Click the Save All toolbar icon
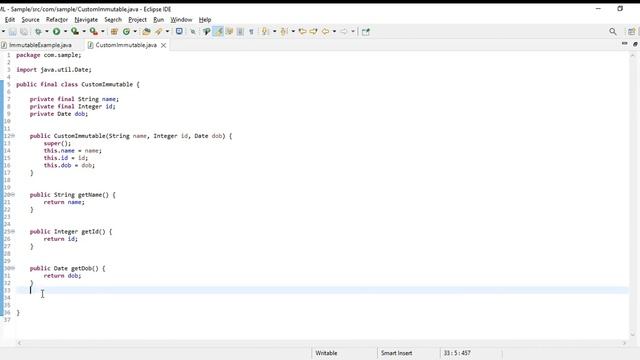Screen dimensions: 640x360 (24, 31)
